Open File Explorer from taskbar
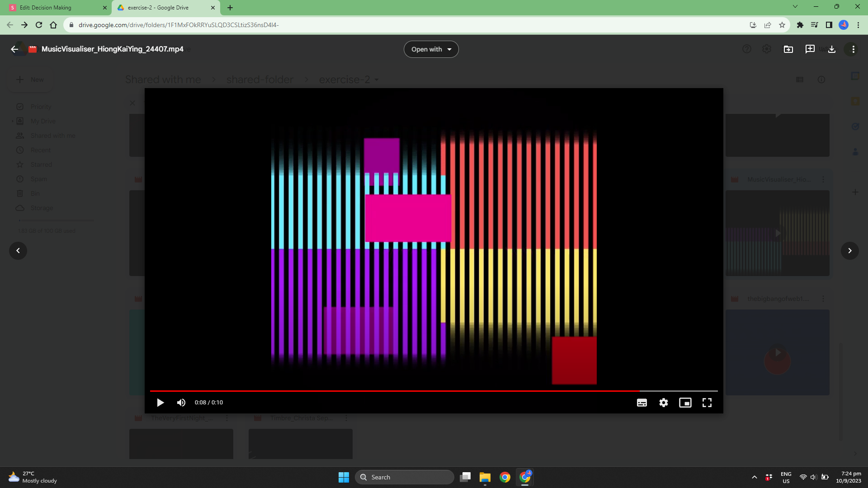868x488 pixels. [485, 477]
